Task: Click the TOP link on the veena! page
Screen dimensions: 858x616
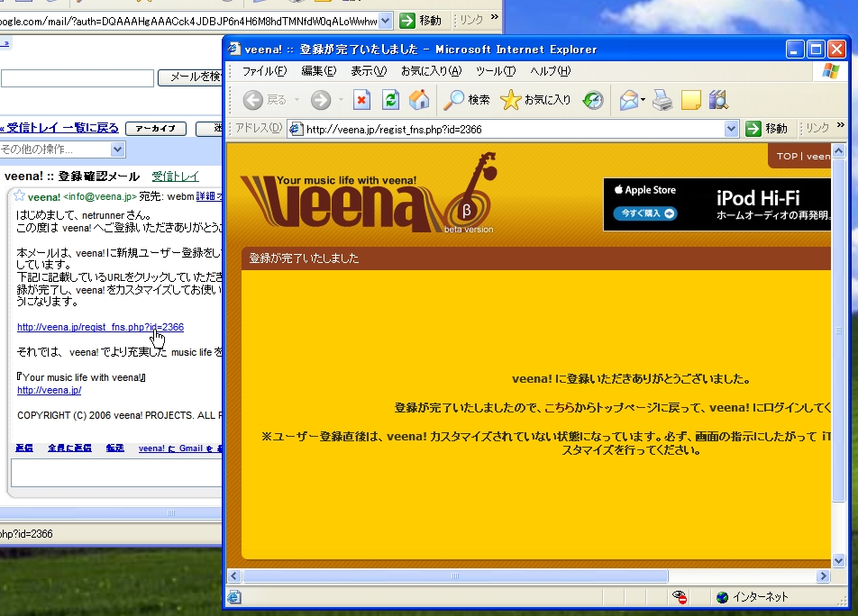Action: (x=787, y=157)
